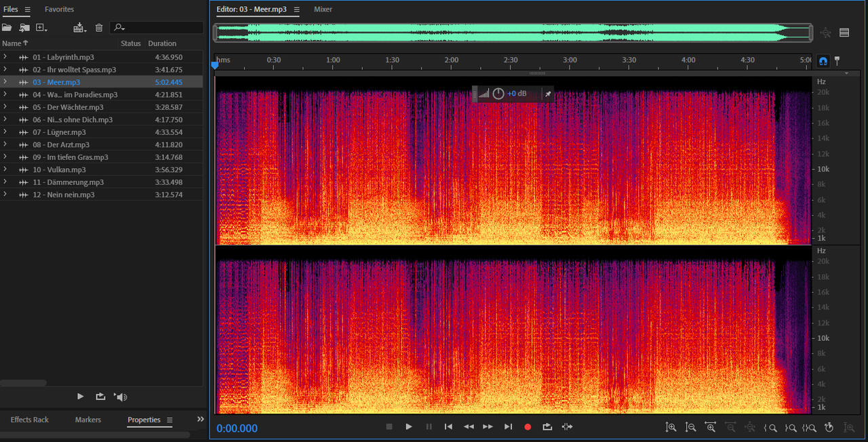The width and height of the screenshot is (868, 442).
Task: Move playhead to previous marker
Action: pos(448,426)
